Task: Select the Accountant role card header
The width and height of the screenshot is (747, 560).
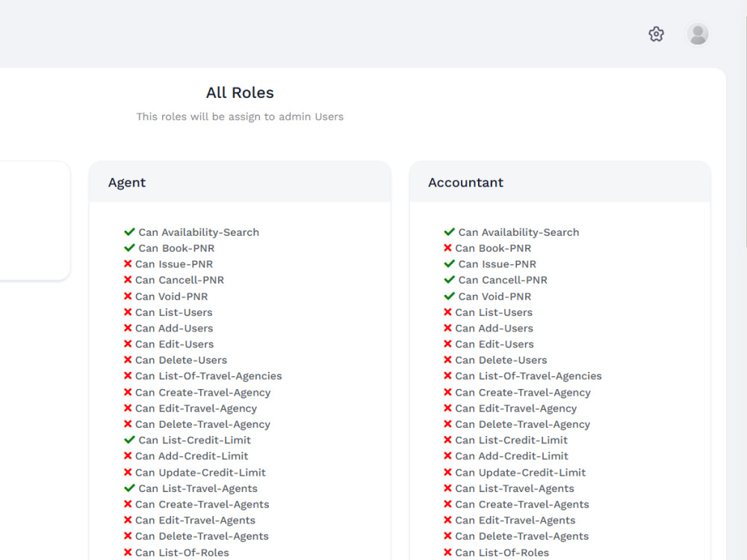Action: 560,182
